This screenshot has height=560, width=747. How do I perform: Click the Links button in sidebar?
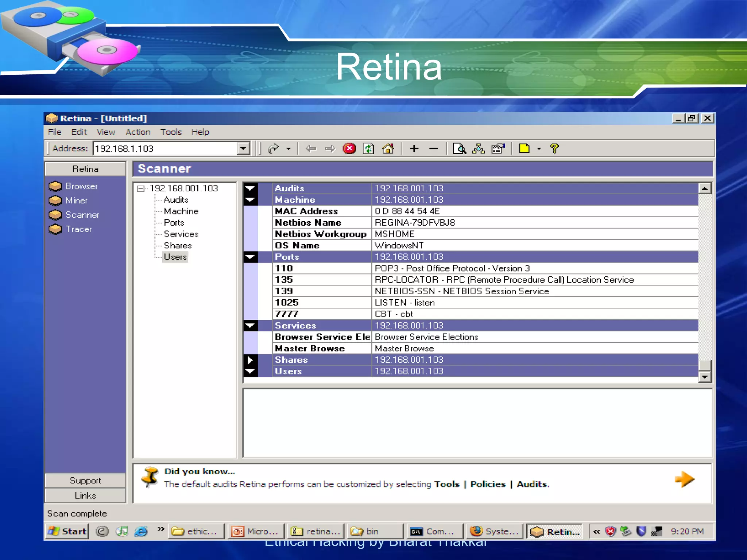coord(85,495)
